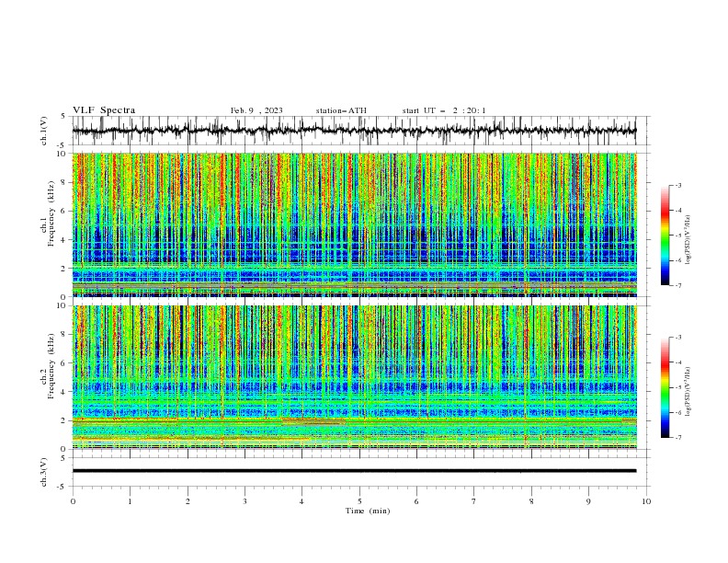Click time axis tick label "0"

coord(73,501)
